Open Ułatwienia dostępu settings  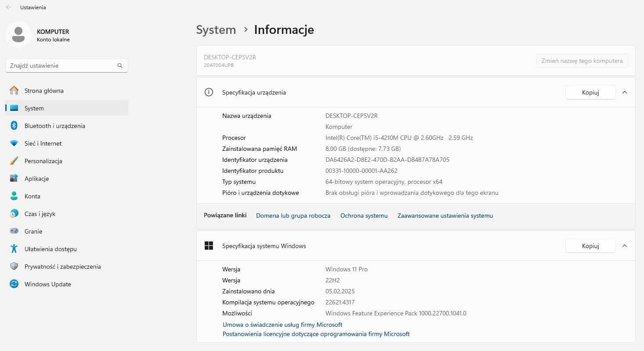tap(67, 249)
